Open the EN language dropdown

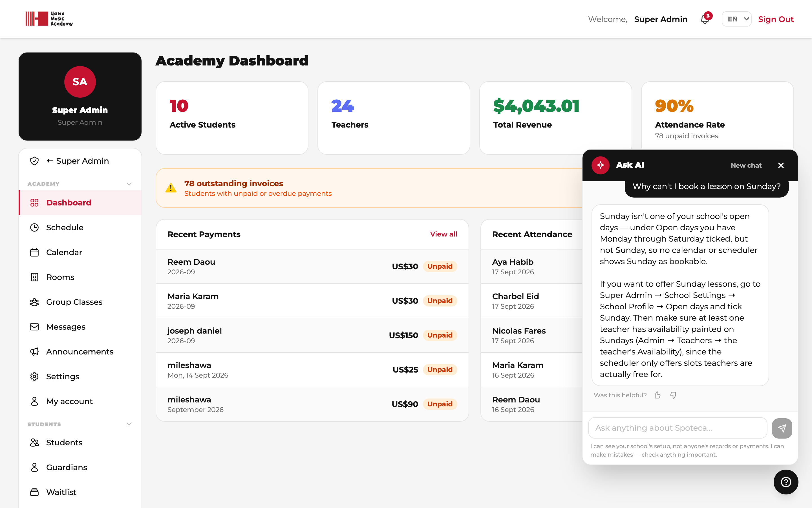pos(736,19)
